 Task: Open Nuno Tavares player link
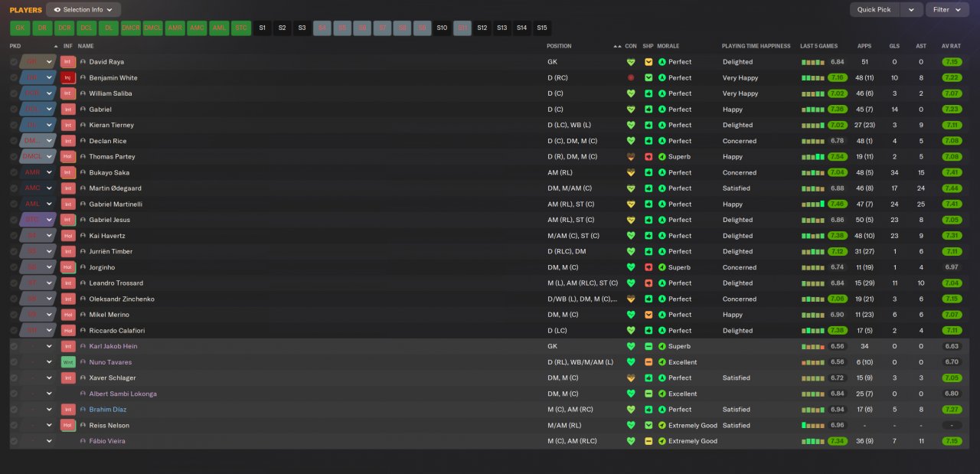[x=110, y=362]
